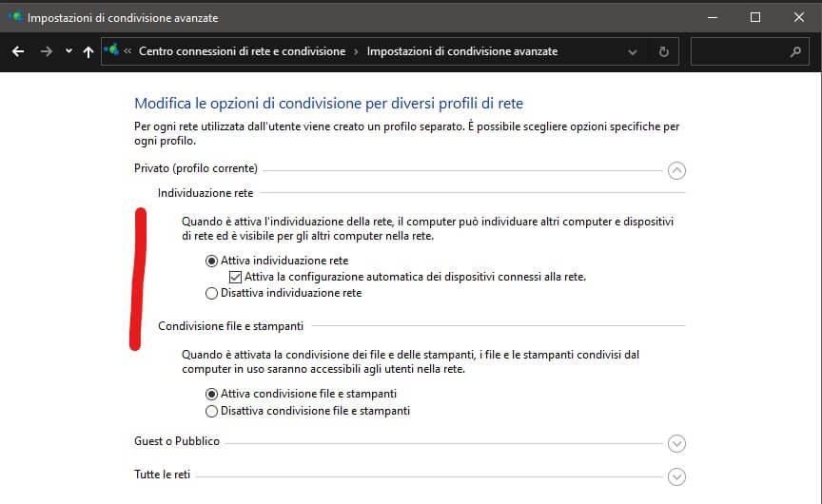
Task: Toggle 'Attiva la configurazione automatica' checkbox
Action: [x=236, y=277]
